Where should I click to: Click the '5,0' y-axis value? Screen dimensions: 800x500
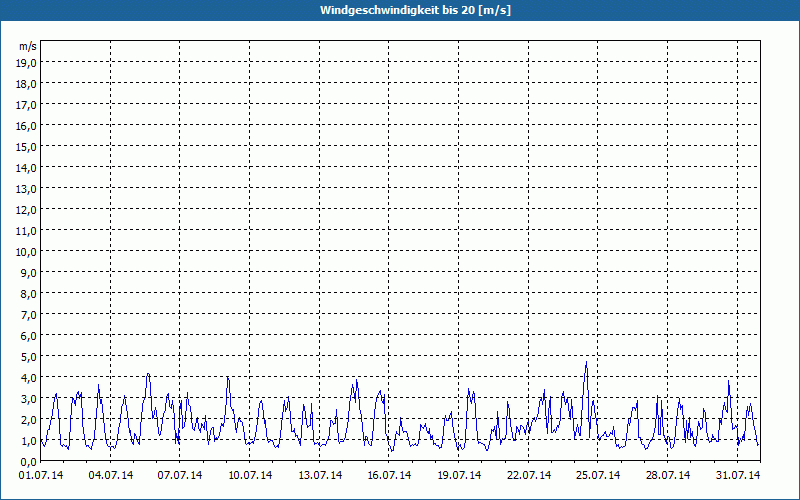coord(29,357)
